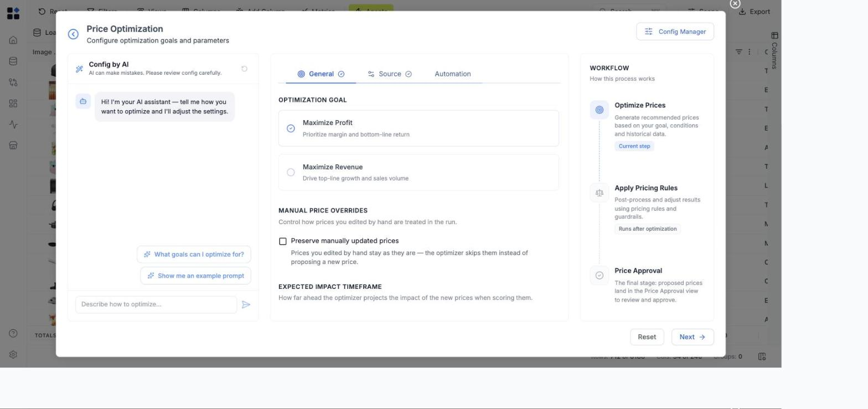The height and width of the screenshot is (409, 868).
Task: Open the dashboard grid icon in sidebar
Action: coord(13,103)
